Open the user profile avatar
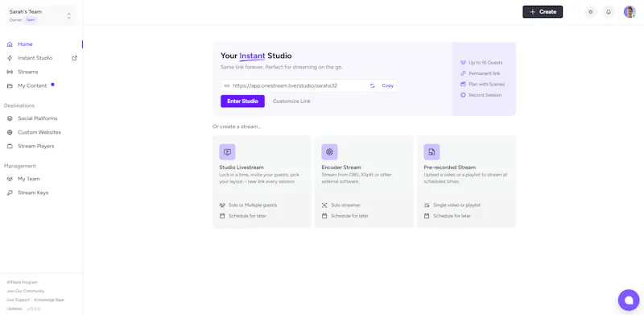Viewport: 644px width, 315px height. [x=630, y=12]
